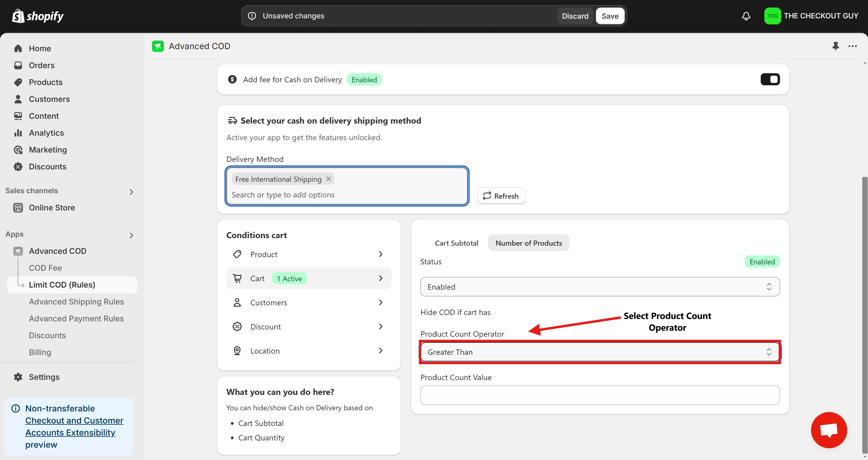This screenshot has width=868, height=460.
Task: Expand Apps section chevron
Action: click(131, 235)
